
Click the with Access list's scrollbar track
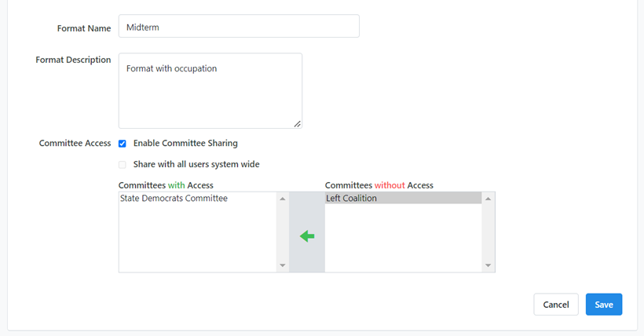[x=283, y=232]
